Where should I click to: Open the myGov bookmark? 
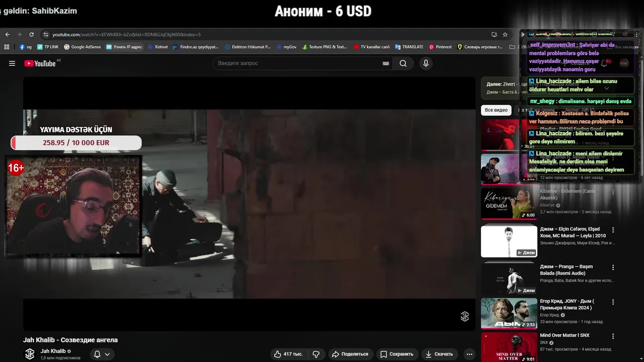coord(286,47)
